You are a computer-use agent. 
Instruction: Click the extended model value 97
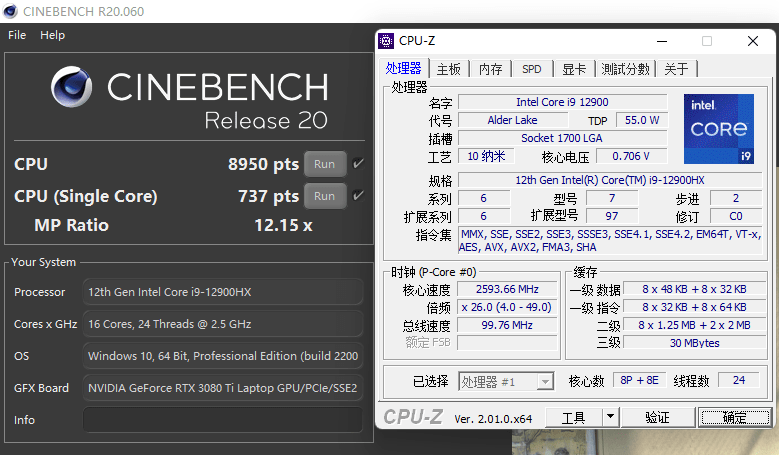pyautogui.click(x=612, y=216)
